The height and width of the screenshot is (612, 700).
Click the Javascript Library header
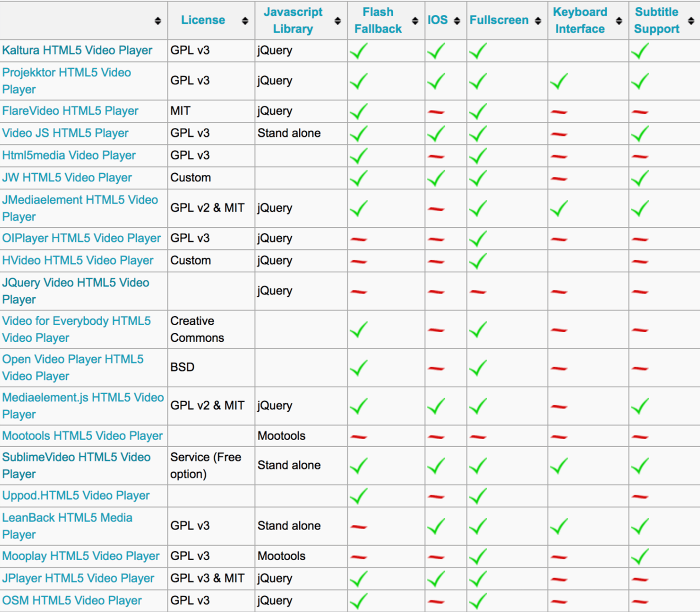pos(293,20)
